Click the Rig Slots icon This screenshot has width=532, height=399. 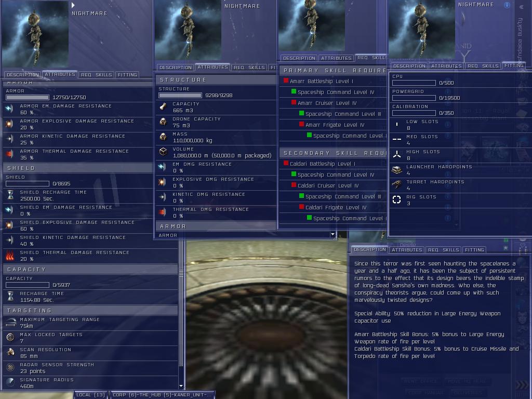[396, 199]
